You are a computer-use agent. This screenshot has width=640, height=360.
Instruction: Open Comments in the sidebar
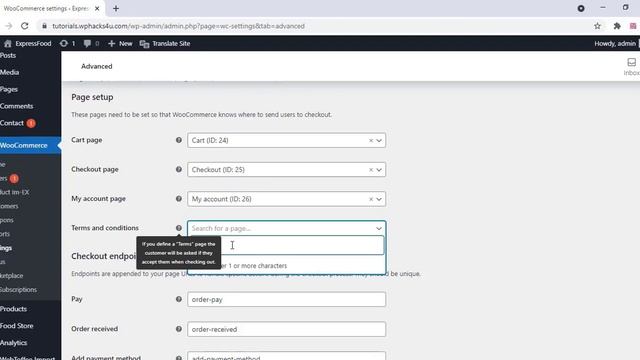17,106
